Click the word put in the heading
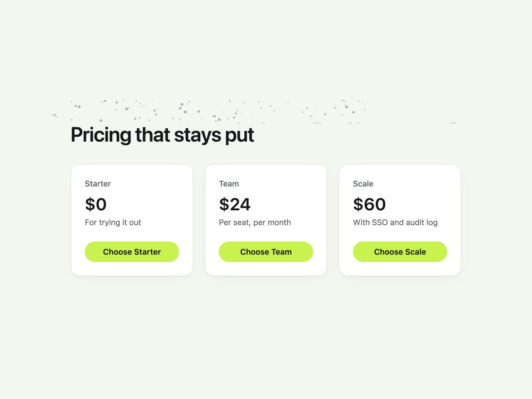The height and width of the screenshot is (399, 532). 239,135
